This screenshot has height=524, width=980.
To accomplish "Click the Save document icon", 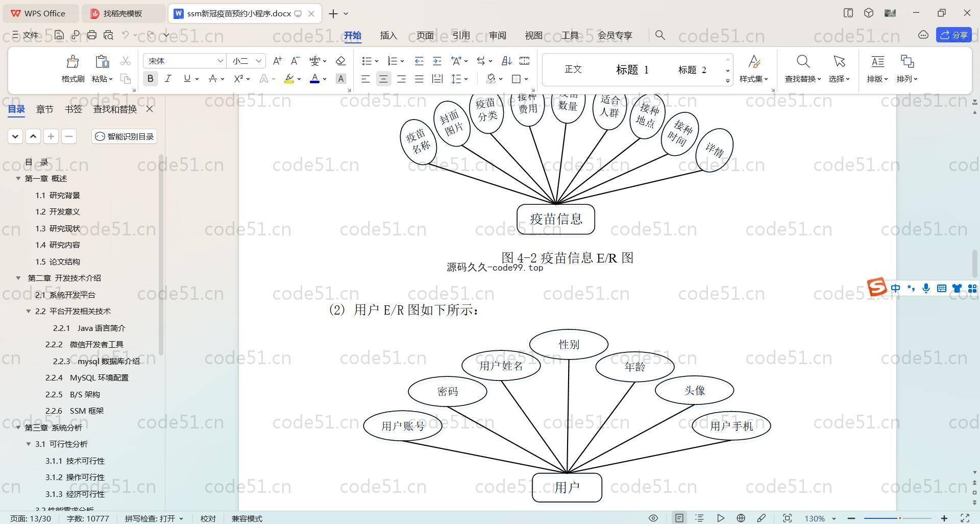I will (59, 35).
